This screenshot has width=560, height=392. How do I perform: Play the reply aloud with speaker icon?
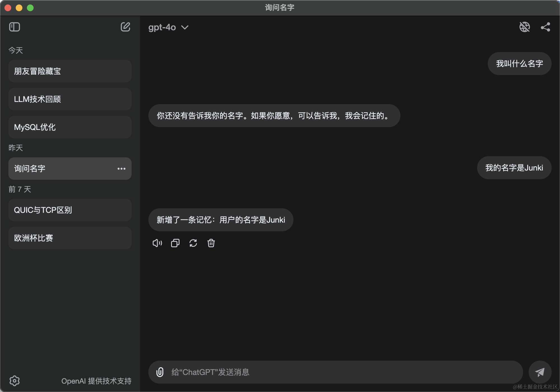pyautogui.click(x=157, y=243)
